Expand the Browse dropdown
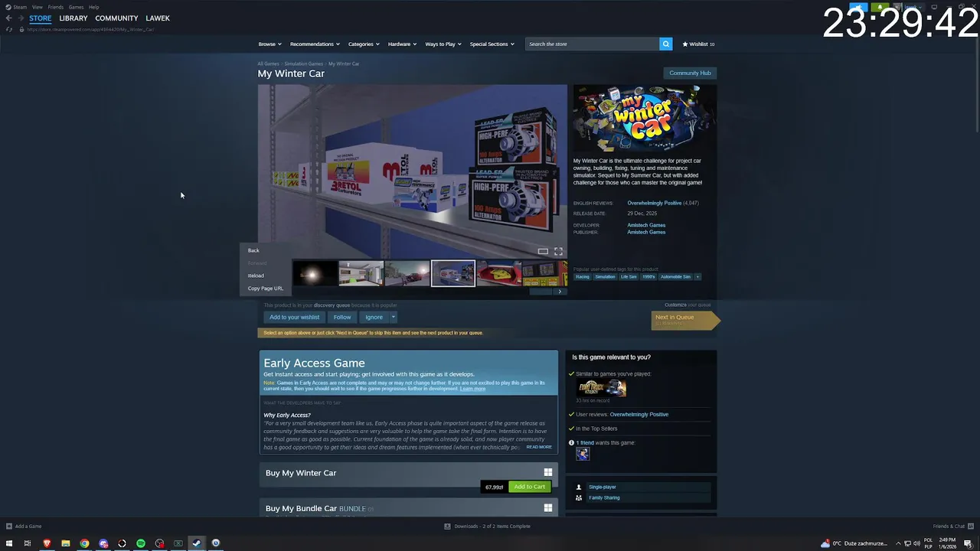This screenshot has height=551, width=980. pos(269,44)
